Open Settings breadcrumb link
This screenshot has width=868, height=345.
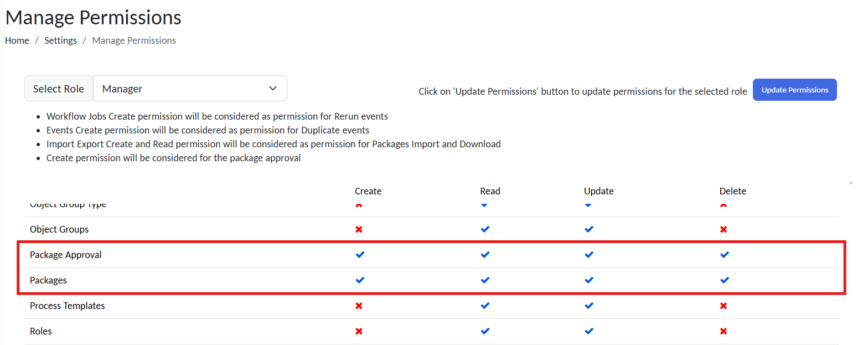tap(60, 40)
